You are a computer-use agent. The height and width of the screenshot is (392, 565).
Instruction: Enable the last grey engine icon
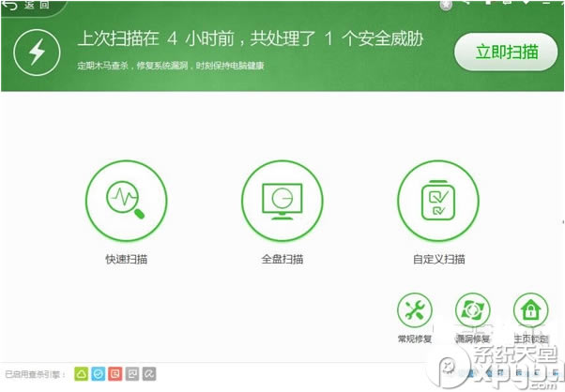149,374
